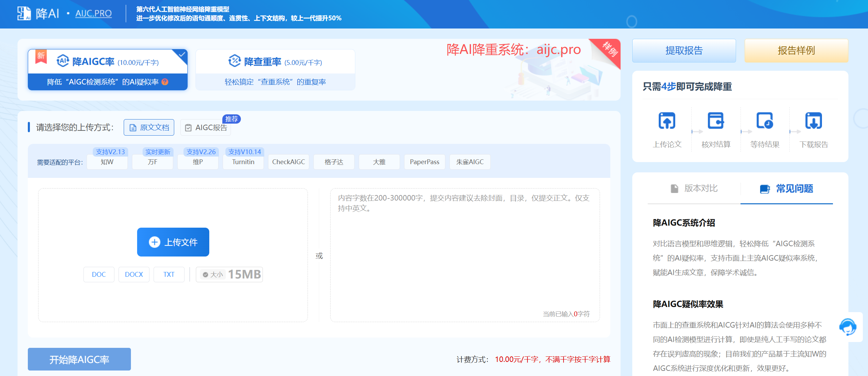This screenshot has width=868, height=376.
Task: Choose AIGC报告 upload method
Action: point(206,127)
